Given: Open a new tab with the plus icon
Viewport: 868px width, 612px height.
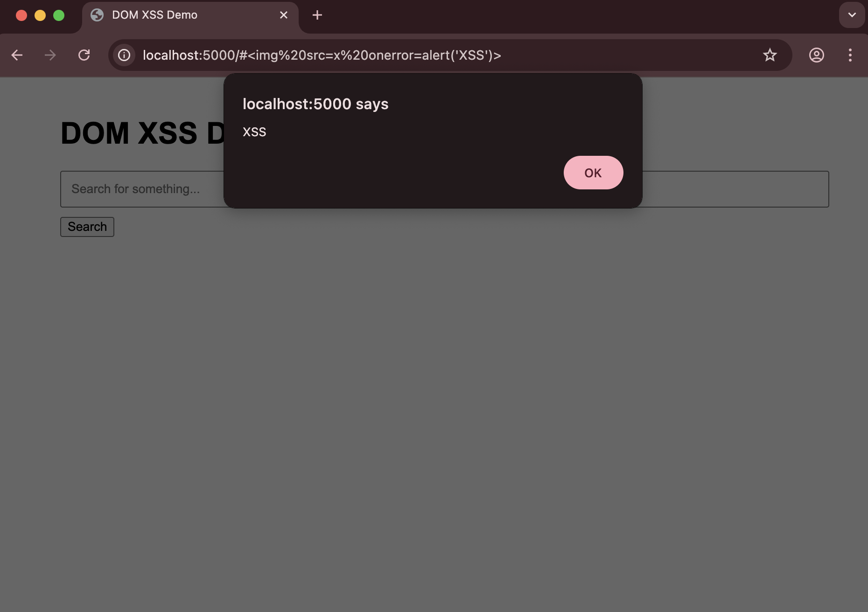Looking at the screenshot, I should [x=317, y=15].
